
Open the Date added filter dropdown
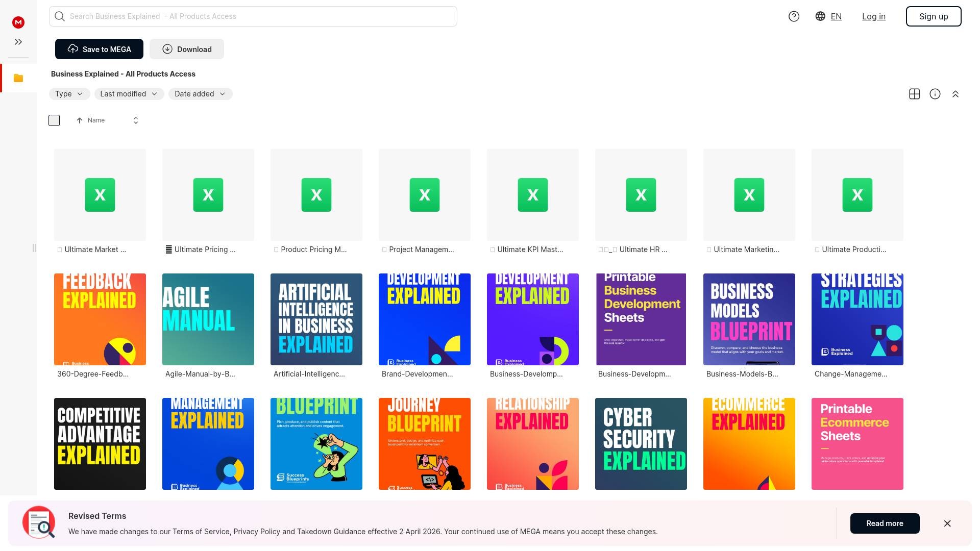coord(200,94)
